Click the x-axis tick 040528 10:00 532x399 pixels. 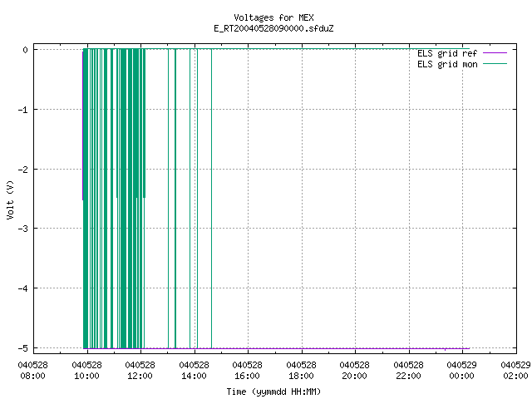point(86,371)
